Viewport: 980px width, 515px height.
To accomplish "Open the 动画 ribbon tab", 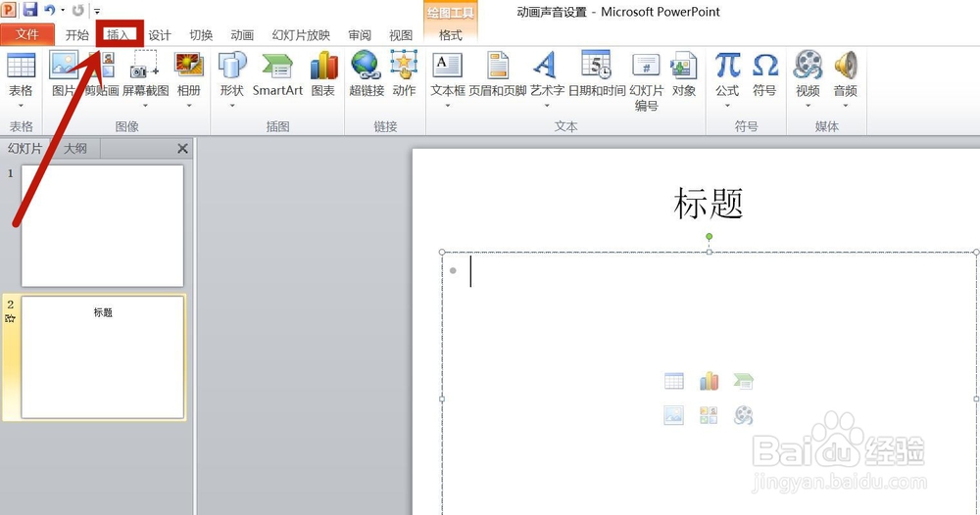I will click(x=242, y=35).
